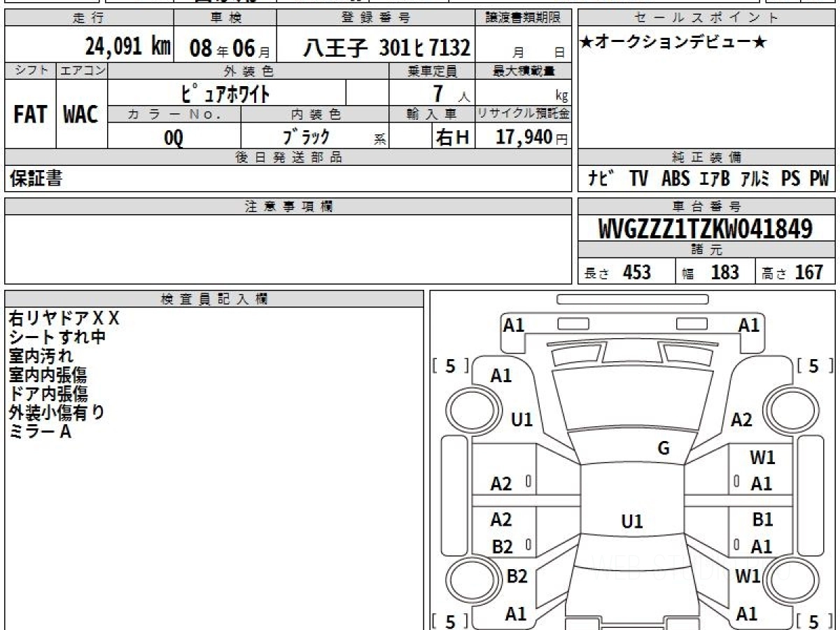Click the 輸入車 header
The image size is (840, 630).
tap(432, 115)
